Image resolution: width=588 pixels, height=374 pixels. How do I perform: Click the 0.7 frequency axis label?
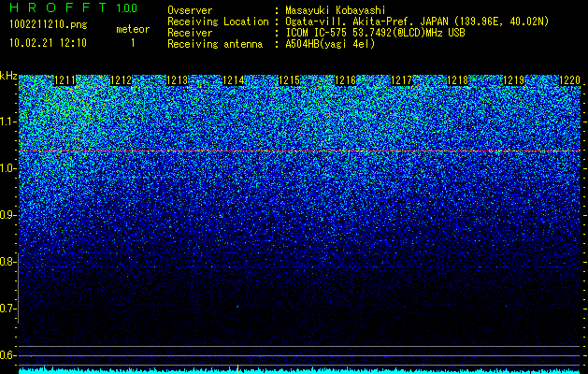[7, 309]
